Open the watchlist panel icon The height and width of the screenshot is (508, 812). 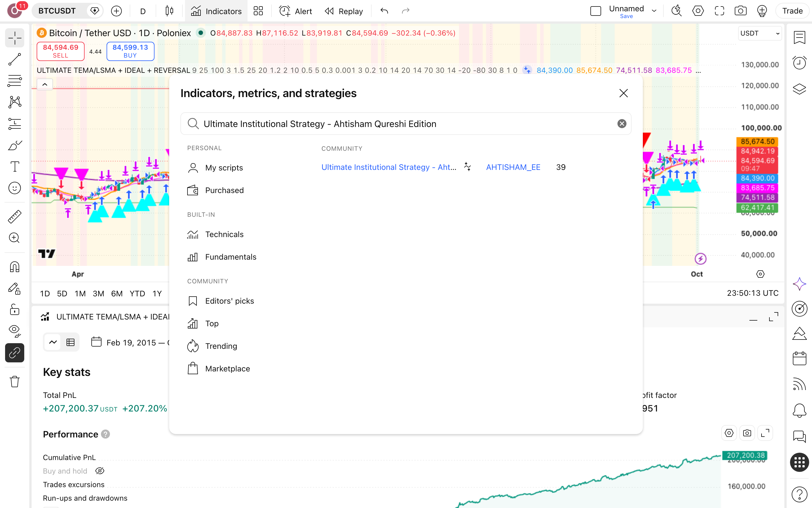click(799, 37)
